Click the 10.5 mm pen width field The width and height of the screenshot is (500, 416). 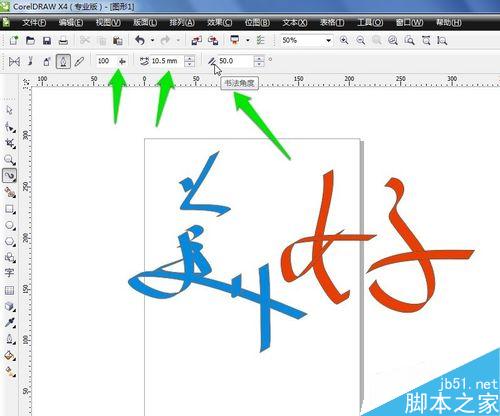167,61
